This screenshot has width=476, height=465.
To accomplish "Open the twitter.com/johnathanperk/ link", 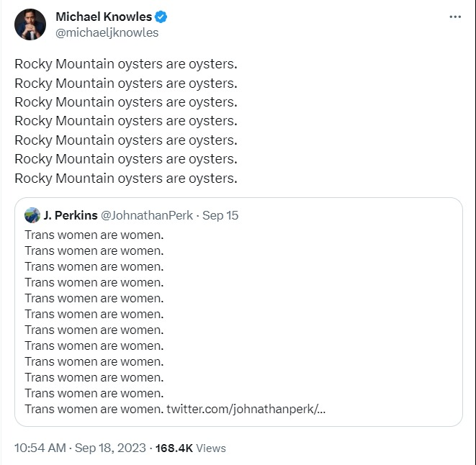I will (x=246, y=410).
